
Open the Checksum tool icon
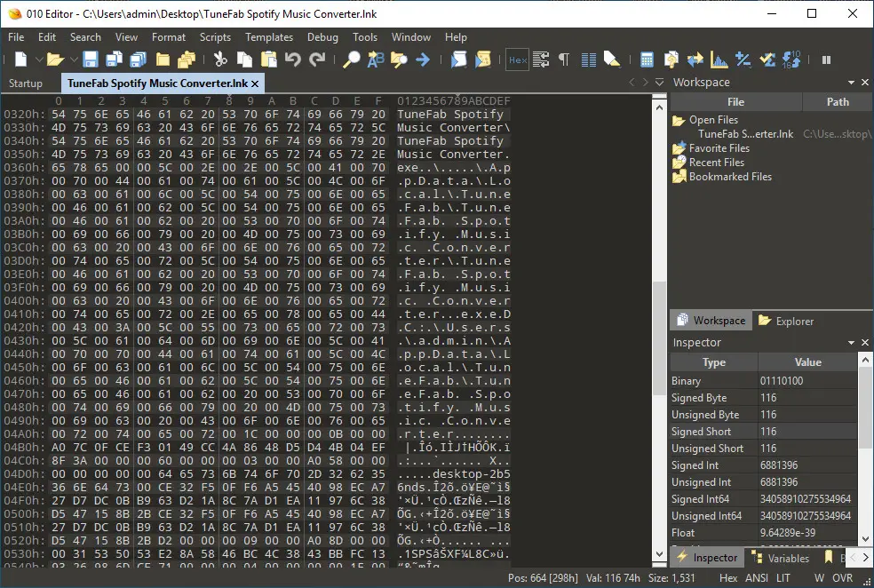point(767,60)
